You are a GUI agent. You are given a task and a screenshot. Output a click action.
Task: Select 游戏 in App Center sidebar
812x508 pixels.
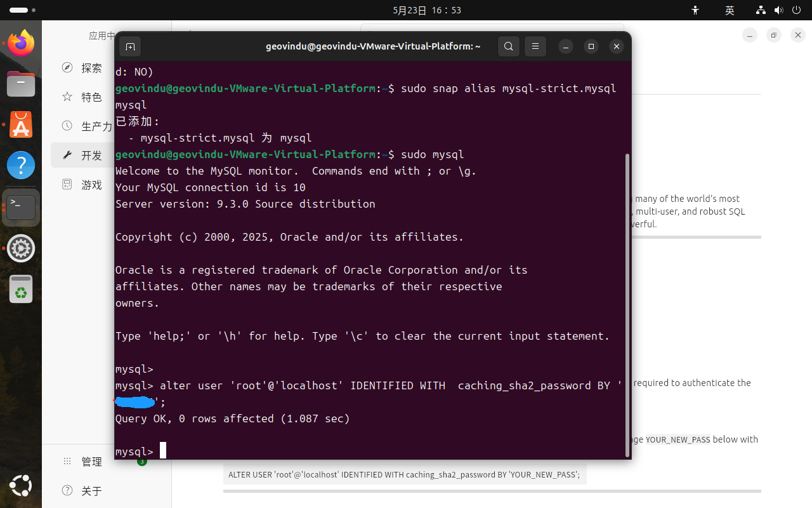point(82,185)
